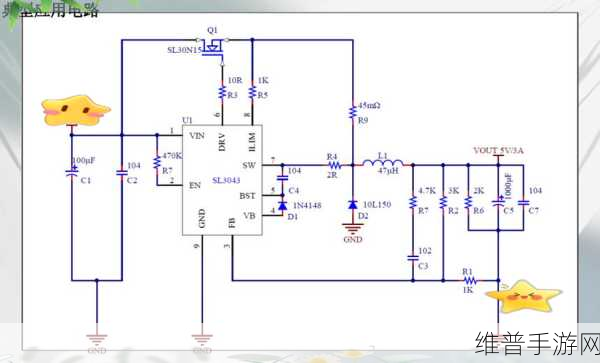Click the L1 47µH inductor symbol
The image size is (600, 363).
pos(383,163)
